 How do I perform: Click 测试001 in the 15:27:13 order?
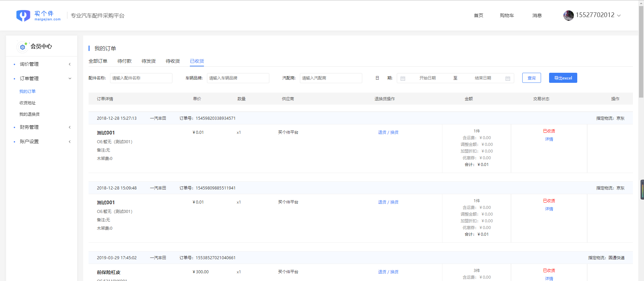pyautogui.click(x=106, y=133)
